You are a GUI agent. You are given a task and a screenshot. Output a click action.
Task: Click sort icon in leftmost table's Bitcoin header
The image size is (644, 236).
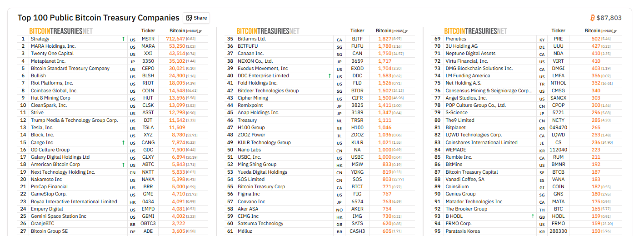[201, 31]
